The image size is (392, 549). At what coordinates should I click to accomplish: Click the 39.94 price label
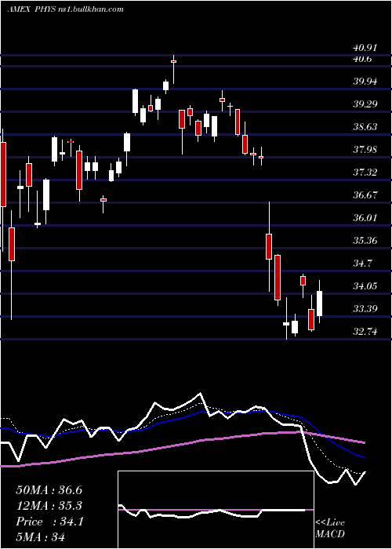365,82
